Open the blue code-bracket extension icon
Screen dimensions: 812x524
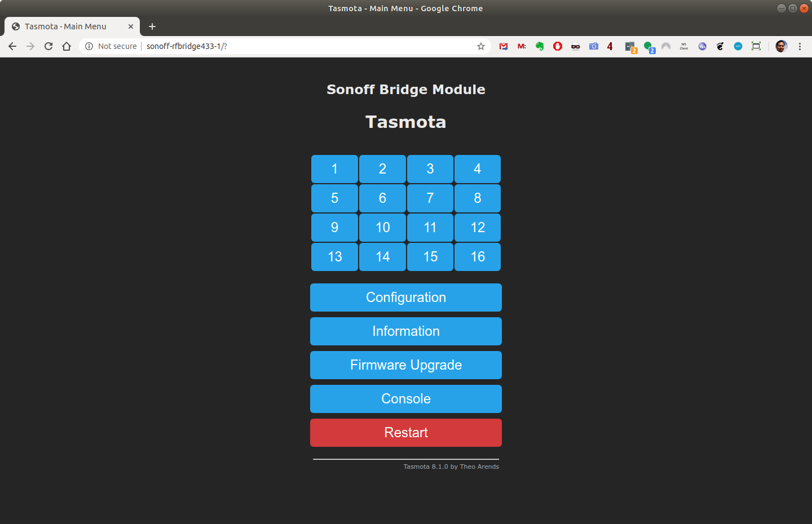click(738, 46)
